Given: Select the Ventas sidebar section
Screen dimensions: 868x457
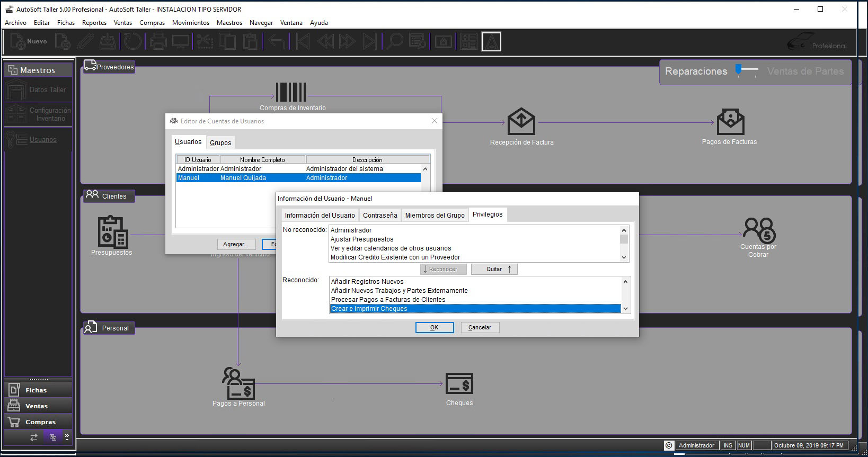Looking at the screenshot, I should click(x=38, y=406).
